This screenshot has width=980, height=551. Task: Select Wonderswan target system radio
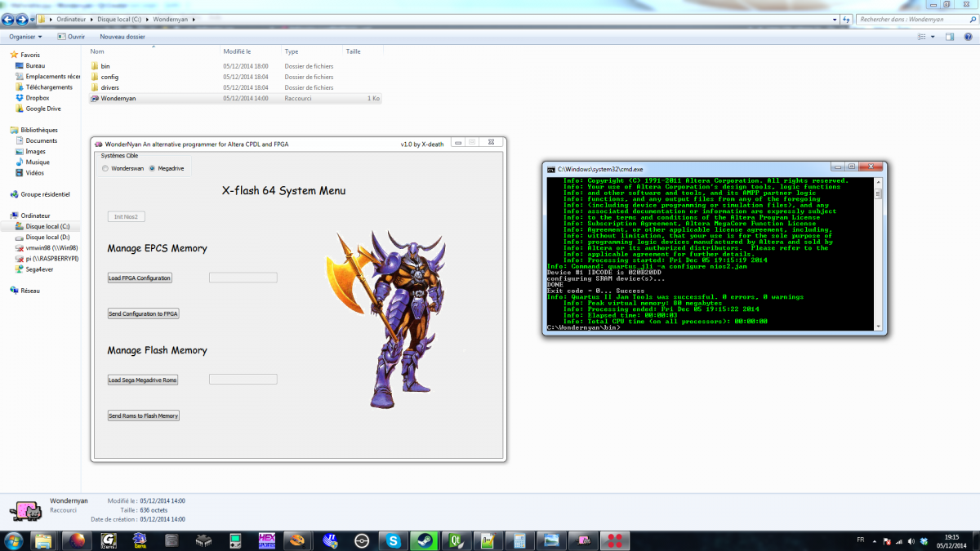point(105,169)
